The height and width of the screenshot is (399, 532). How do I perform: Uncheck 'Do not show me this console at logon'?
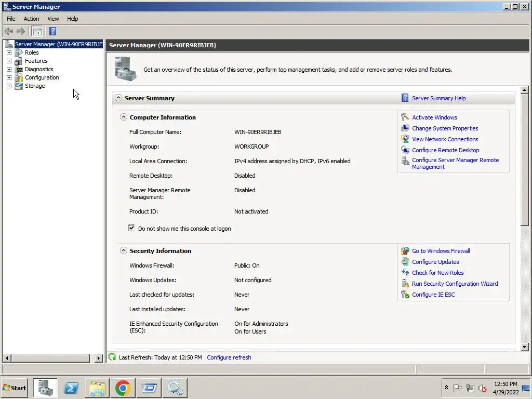pyautogui.click(x=131, y=228)
